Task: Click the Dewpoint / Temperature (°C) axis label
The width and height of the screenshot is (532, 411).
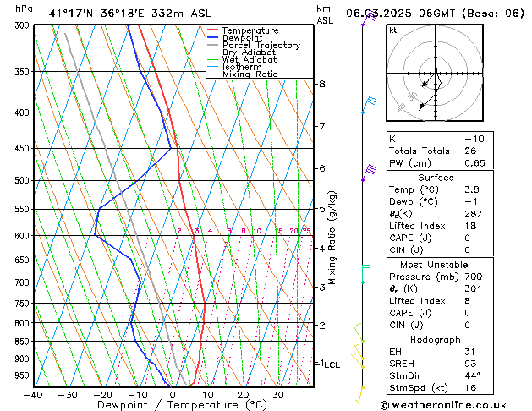Action: tap(173, 405)
